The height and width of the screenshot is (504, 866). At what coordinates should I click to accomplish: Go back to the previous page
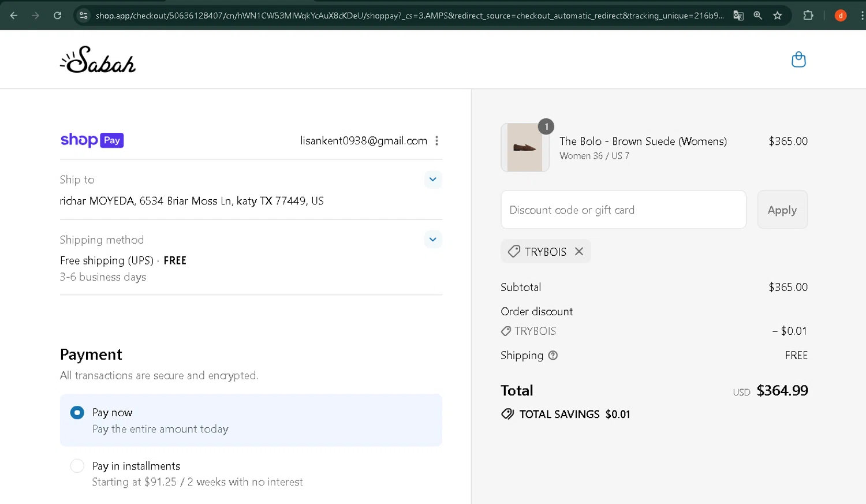point(14,16)
